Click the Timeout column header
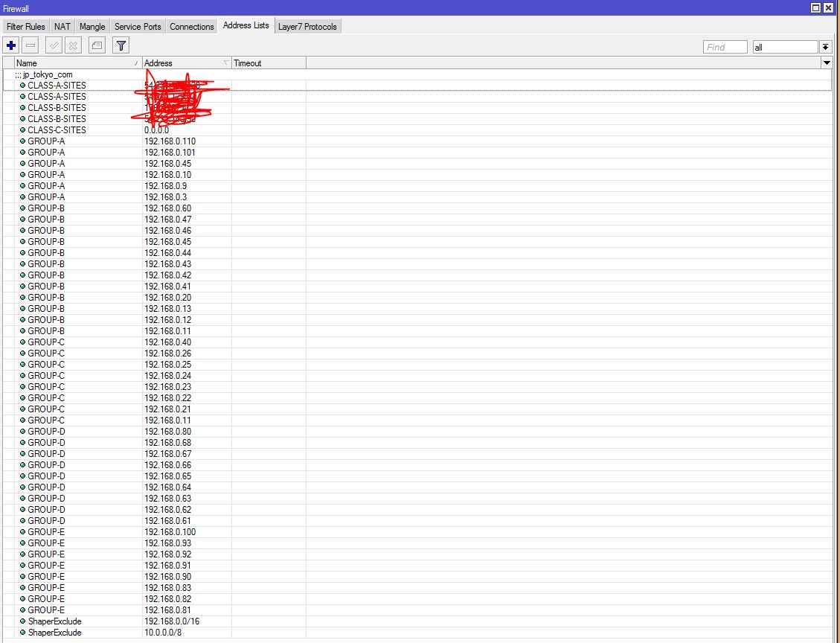The height and width of the screenshot is (643, 840). [269, 63]
